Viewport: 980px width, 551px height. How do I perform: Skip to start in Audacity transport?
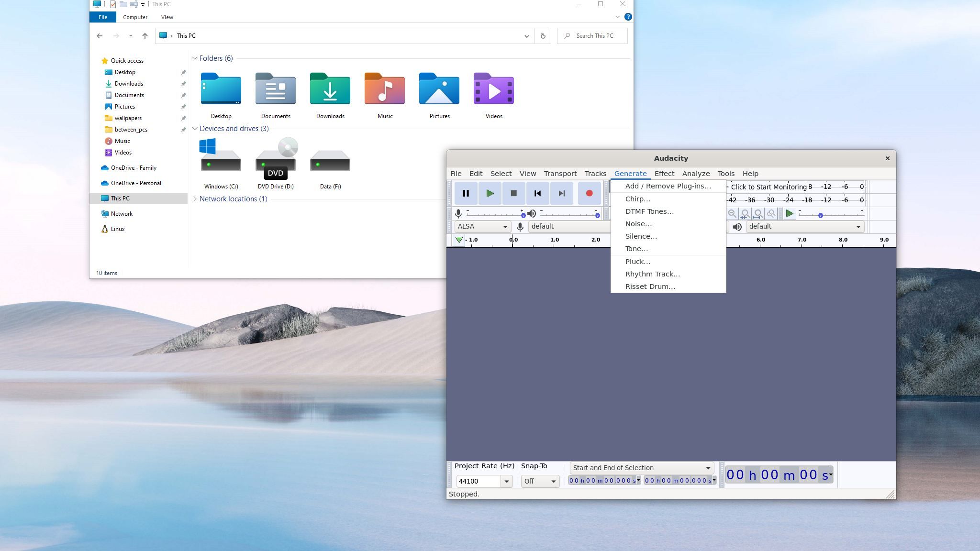point(537,193)
